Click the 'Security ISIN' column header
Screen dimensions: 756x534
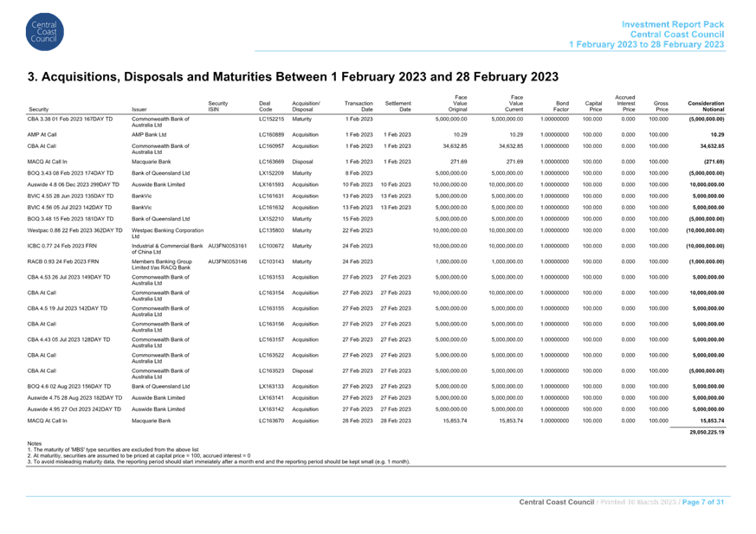218,106
